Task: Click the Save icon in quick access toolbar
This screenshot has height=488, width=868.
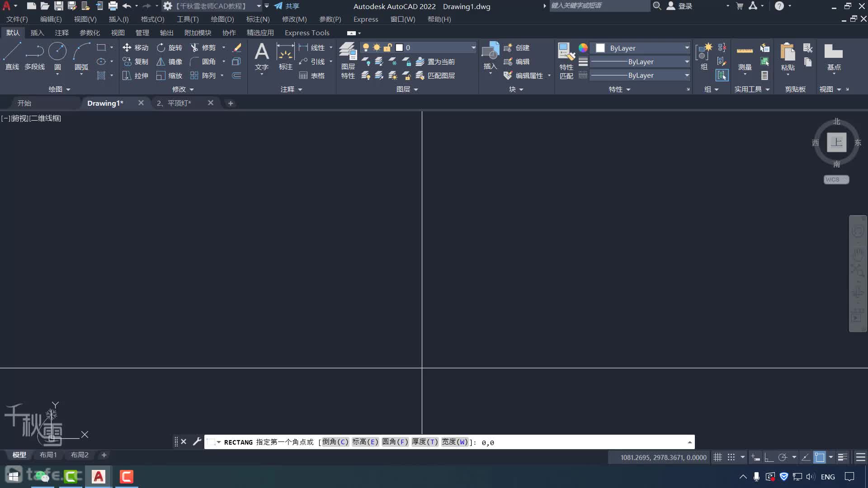Action: pyautogui.click(x=58, y=6)
